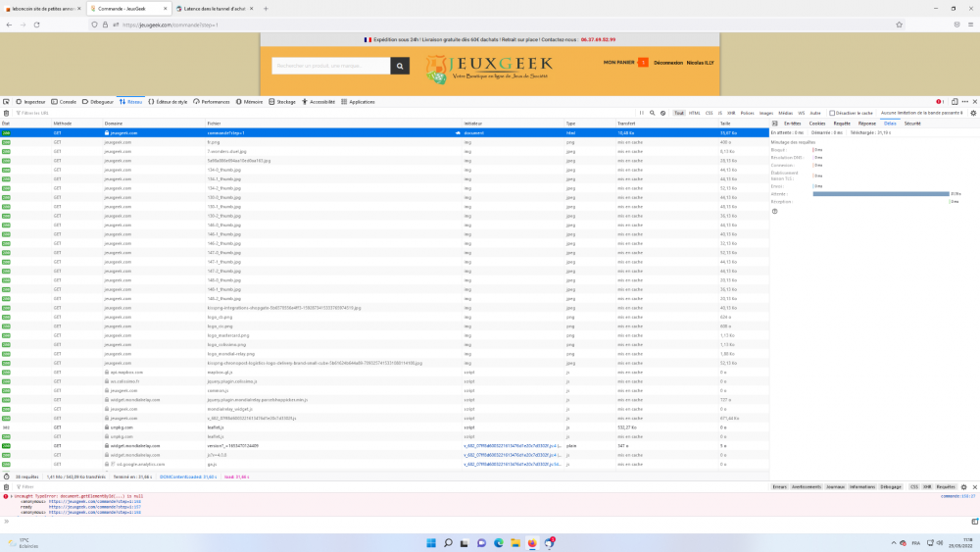
Task: Filter requests by WS
Action: tap(802, 113)
